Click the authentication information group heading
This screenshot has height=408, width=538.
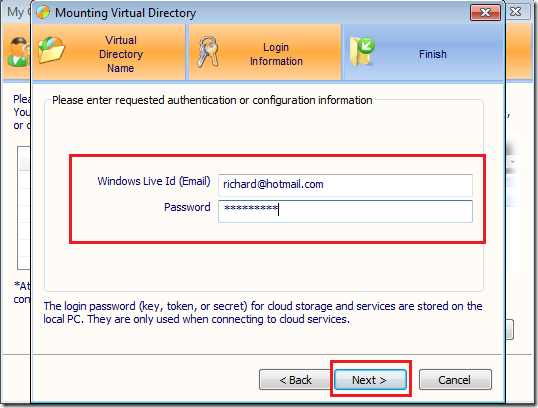pyautogui.click(x=212, y=100)
